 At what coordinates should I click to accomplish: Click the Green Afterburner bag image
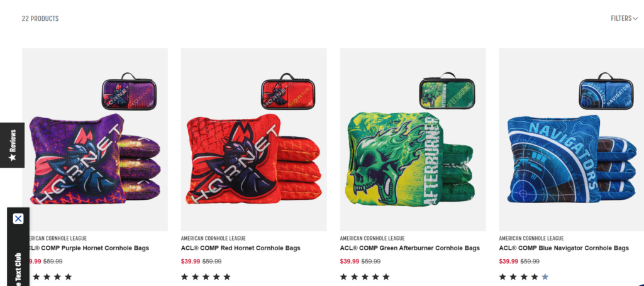413,140
